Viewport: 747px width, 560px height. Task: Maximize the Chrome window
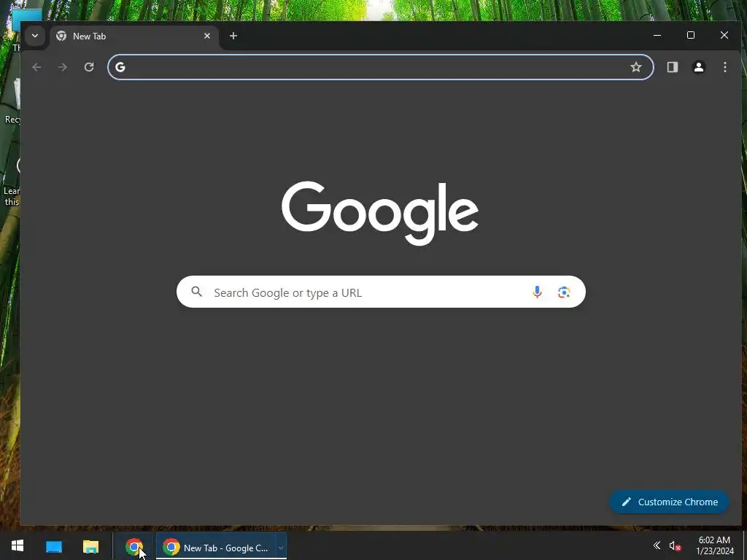pos(690,35)
